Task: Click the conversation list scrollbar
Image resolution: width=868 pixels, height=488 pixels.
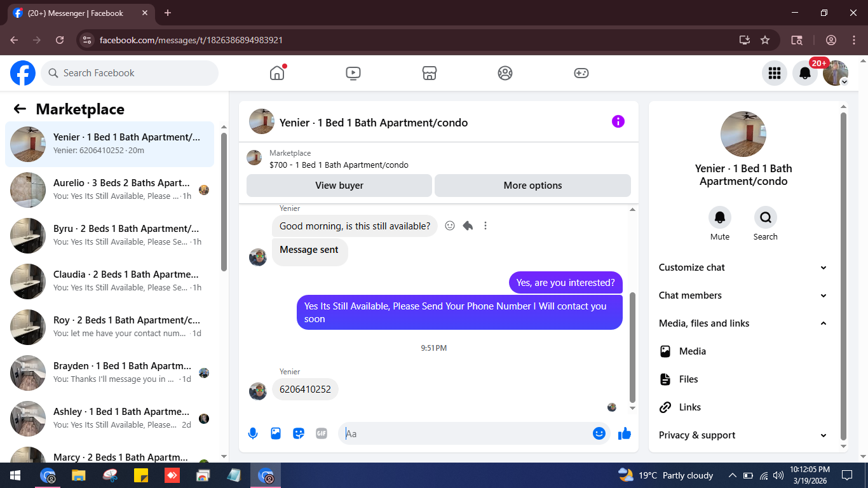Action: tap(224, 202)
